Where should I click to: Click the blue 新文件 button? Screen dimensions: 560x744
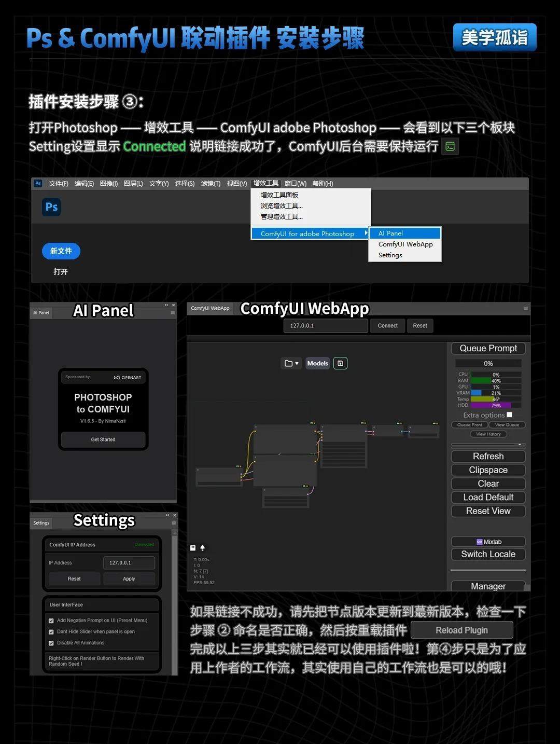click(61, 251)
